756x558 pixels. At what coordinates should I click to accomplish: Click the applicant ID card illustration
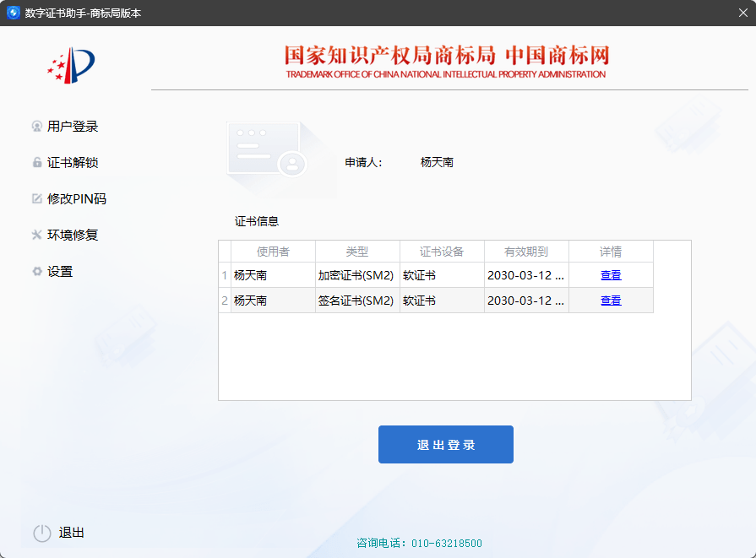click(x=267, y=150)
